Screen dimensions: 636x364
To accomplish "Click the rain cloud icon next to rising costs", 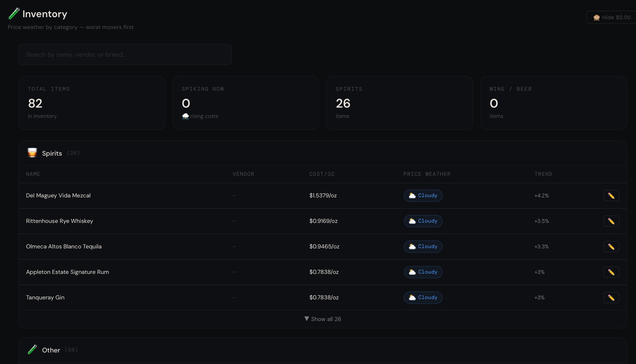I will point(185,116).
